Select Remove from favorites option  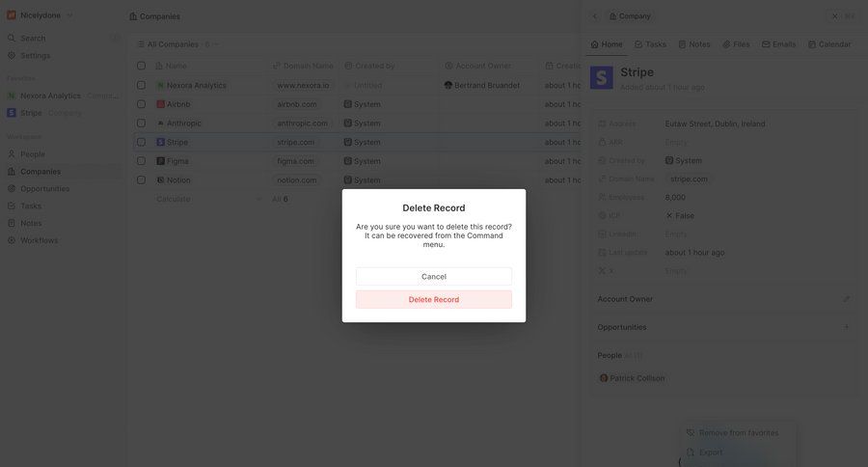[x=738, y=432]
